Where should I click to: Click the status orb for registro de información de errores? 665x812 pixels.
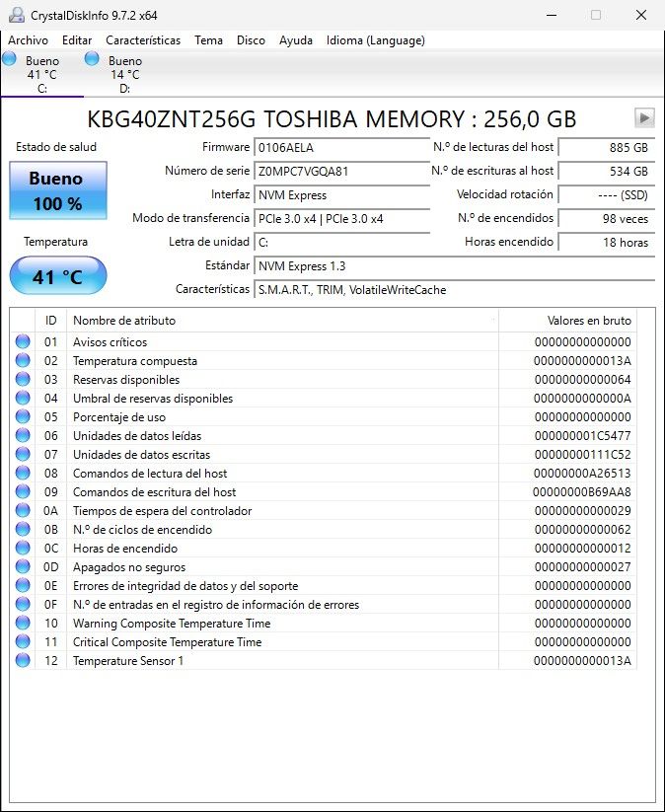[23, 604]
